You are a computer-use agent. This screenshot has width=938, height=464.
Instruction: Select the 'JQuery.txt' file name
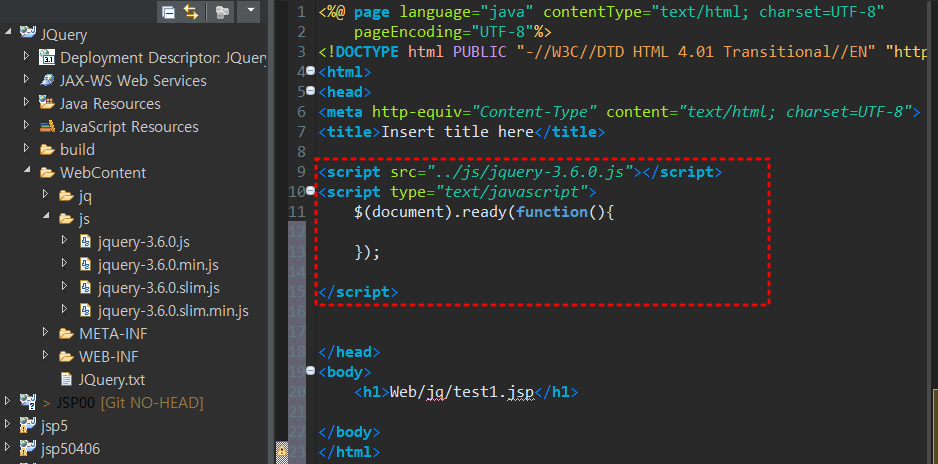pos(112,380)
